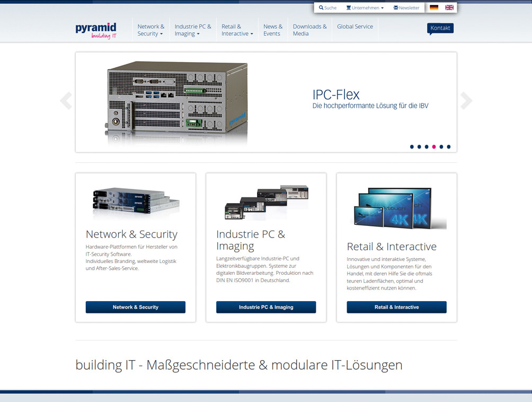
Task: Go to News & Events menu item
Action: tap(273, 30)
